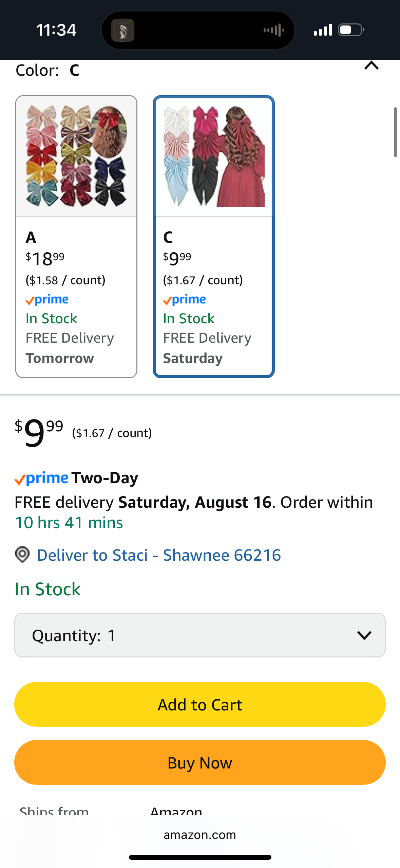Select color option C bow set
The width and height of the screenshot is (400, 868).
coord(214,236)
